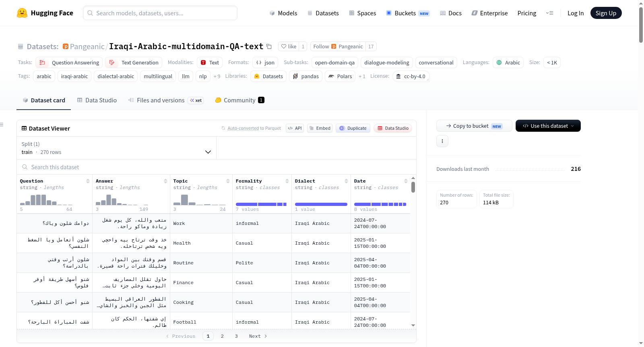Click the Duplicate button

pos(353,128)
